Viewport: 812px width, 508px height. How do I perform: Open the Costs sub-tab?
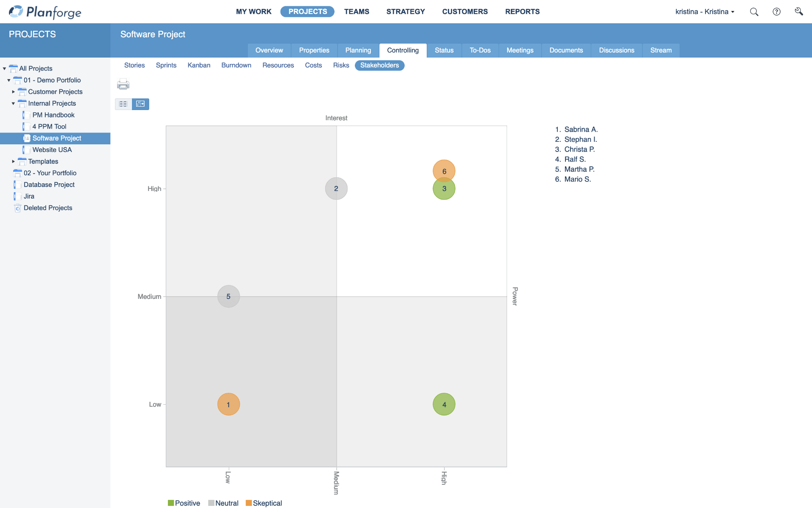[313, 65]
